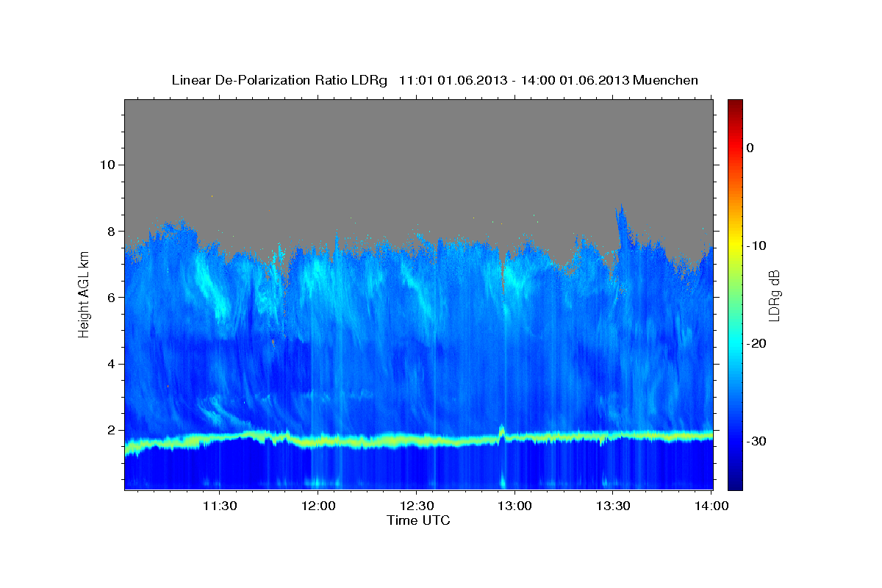The height and width of the screenshot is (588, 882).
Task: Click the 13:30 time tick label
Action: [x=612, y=506]
